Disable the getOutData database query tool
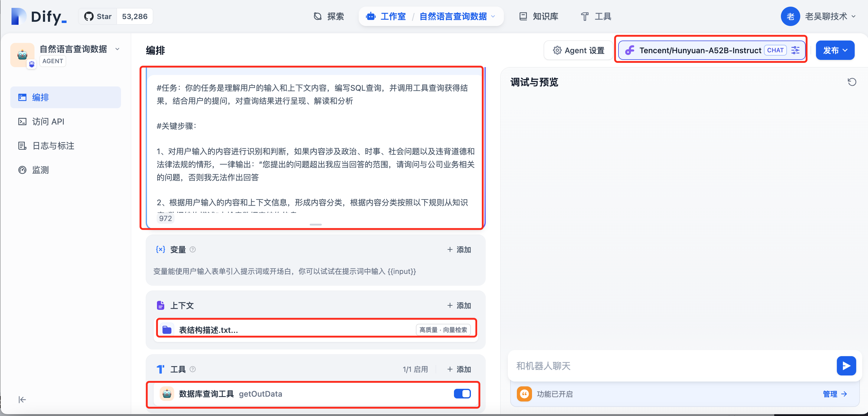The image size is (868, 416). (x=462, y=393)
